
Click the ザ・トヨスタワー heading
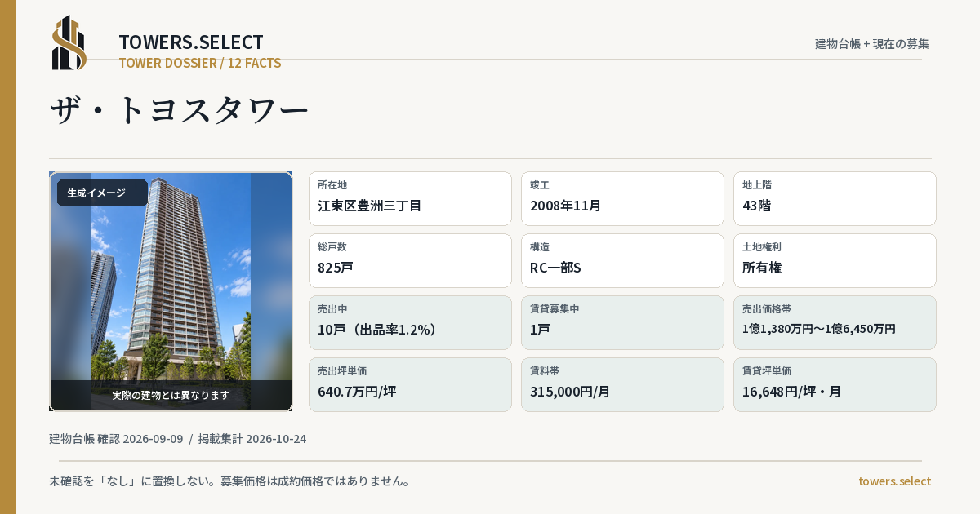(179, 110)
